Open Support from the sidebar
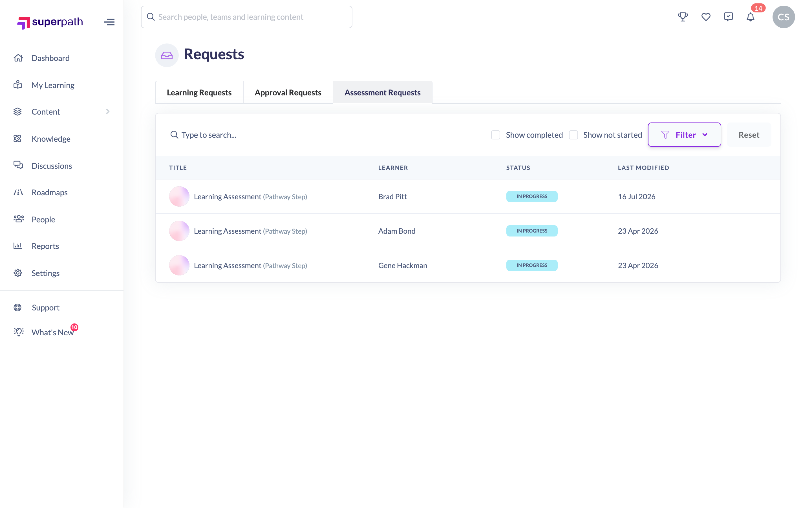812x508 pixels. pos(46,307)
